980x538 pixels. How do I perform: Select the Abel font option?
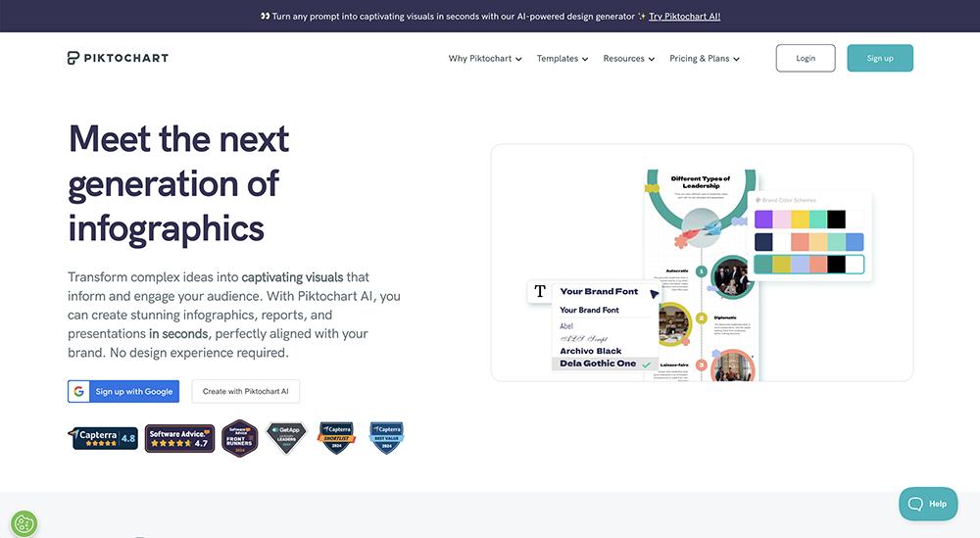[x=566, y=326]
